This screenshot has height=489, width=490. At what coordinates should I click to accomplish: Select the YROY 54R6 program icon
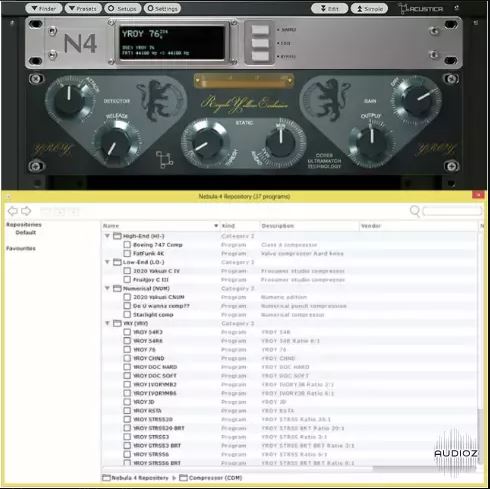tap(127, 341)
